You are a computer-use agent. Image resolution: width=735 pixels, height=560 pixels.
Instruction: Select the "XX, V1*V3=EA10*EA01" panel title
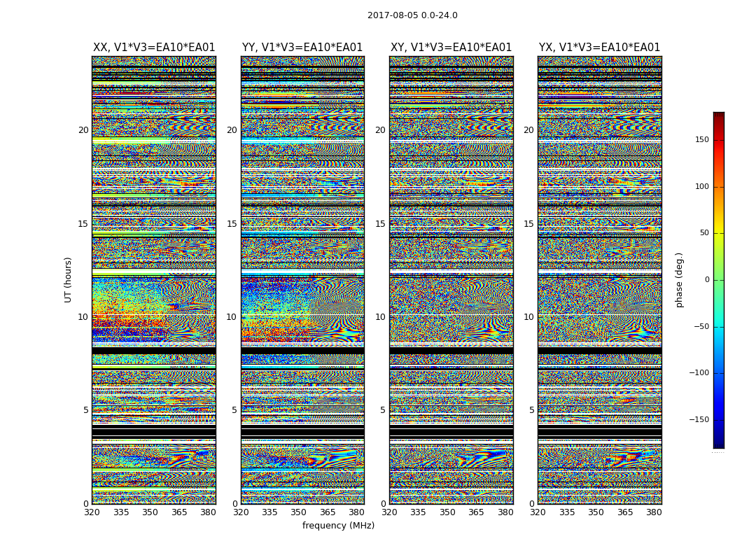pos(154,48)
